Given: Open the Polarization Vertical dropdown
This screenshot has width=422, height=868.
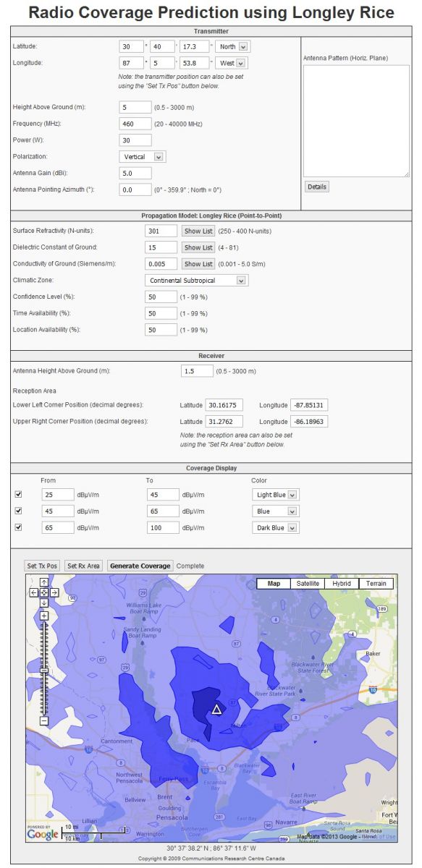Looking at the screenshot, I should point(143,156).
